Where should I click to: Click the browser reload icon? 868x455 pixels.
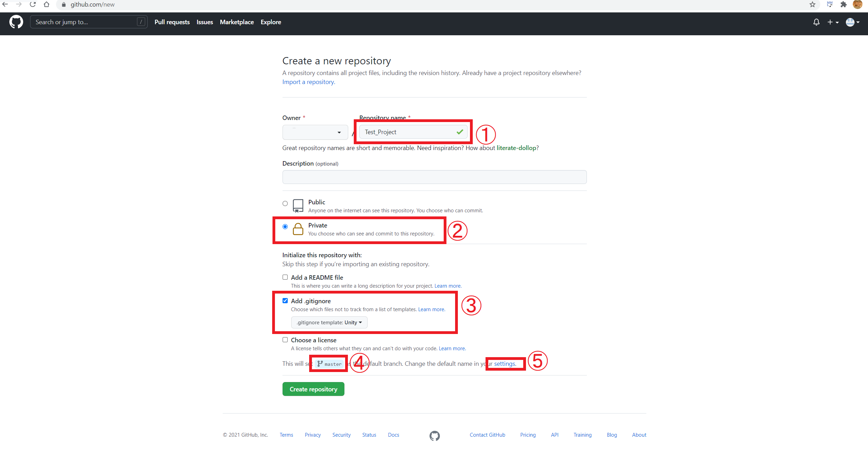pyautogui.click(x=33, y=4)
